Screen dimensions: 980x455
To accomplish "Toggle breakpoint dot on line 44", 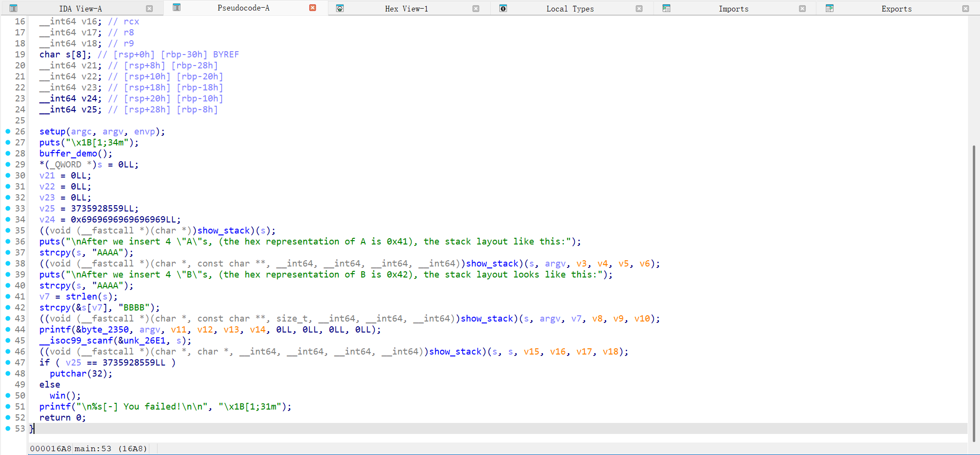I will tap(8, 330).
